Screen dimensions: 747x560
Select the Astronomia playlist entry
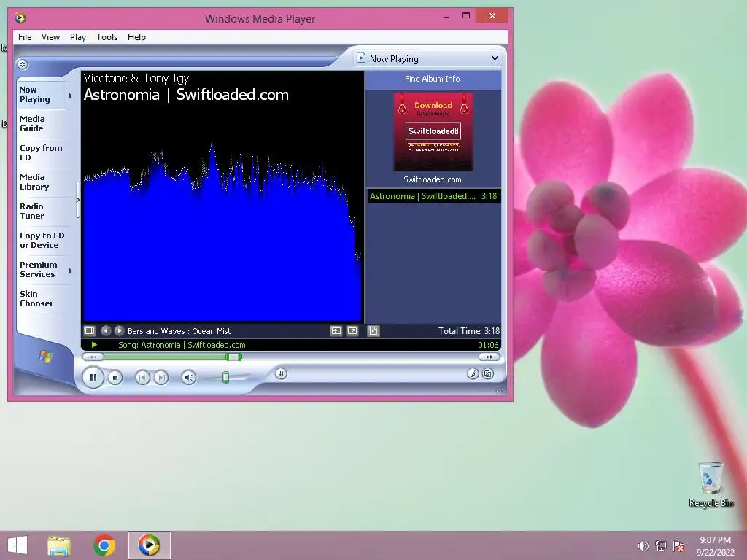click(x=433, y=195)
